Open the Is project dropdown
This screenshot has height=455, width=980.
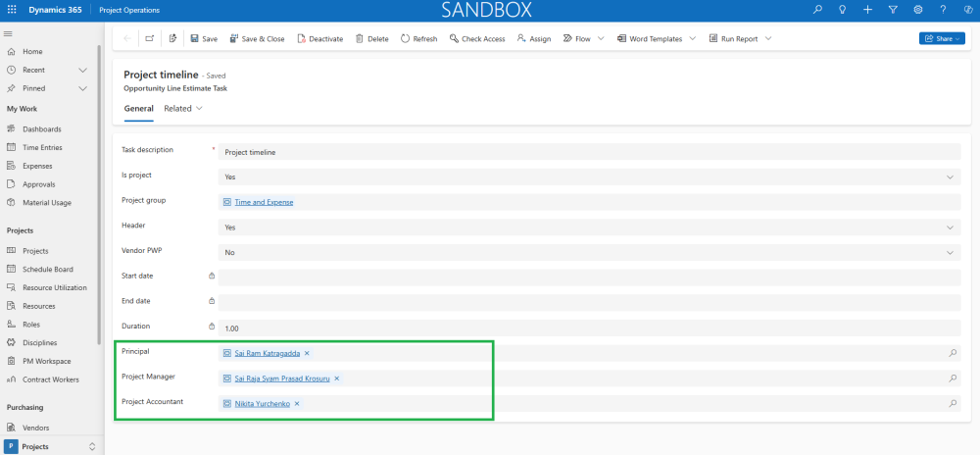589,177
